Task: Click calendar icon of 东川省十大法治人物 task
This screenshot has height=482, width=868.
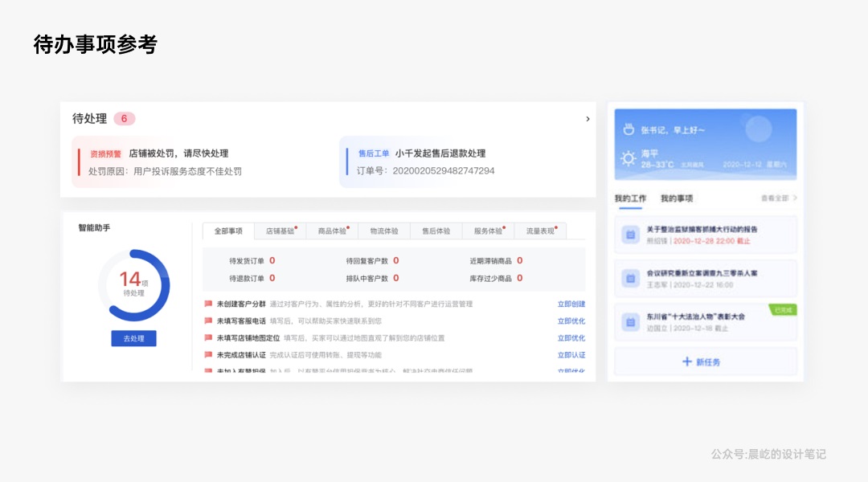Action: 631,322
